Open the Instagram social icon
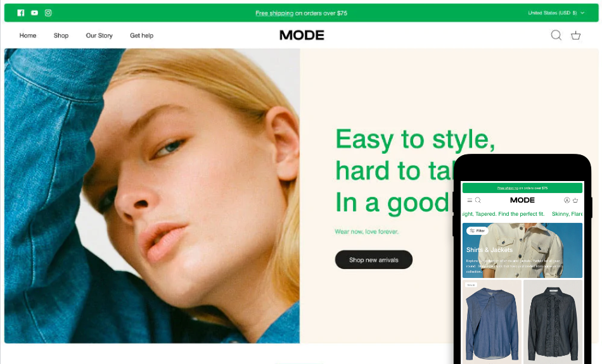This screenshot has height=364, width=602. (48, 13)
